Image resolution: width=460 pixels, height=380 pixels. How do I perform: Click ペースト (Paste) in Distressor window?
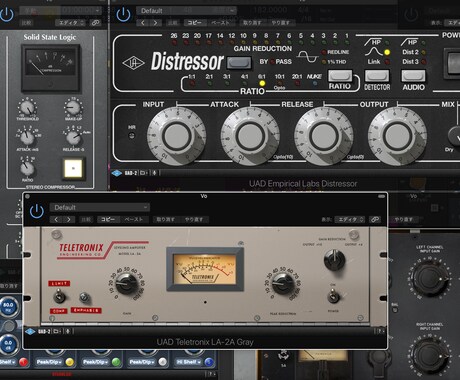pos(221,23)
